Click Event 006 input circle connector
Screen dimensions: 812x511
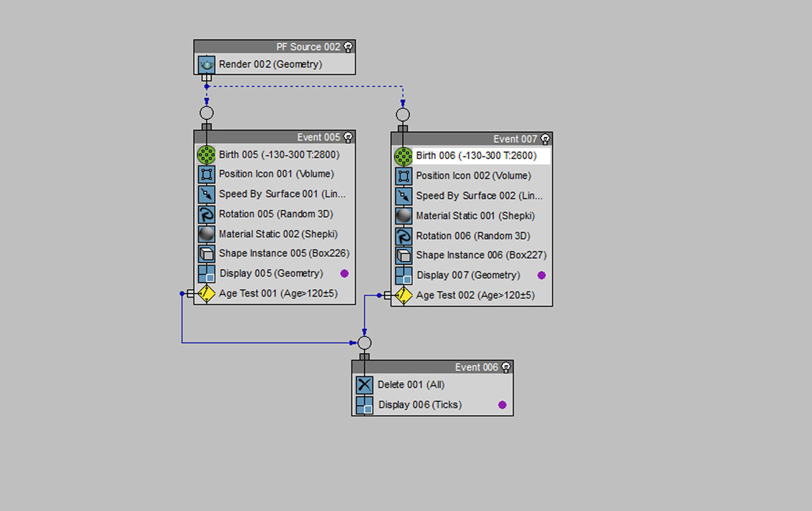(365, 343)
